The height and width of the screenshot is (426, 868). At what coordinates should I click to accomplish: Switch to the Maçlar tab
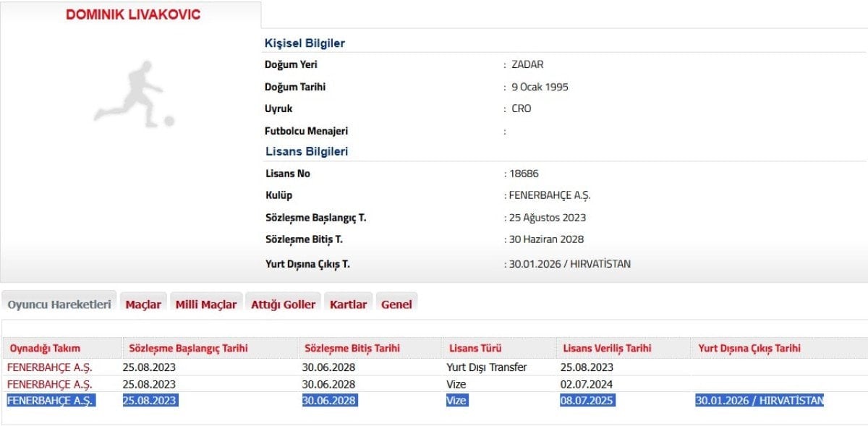142,304
